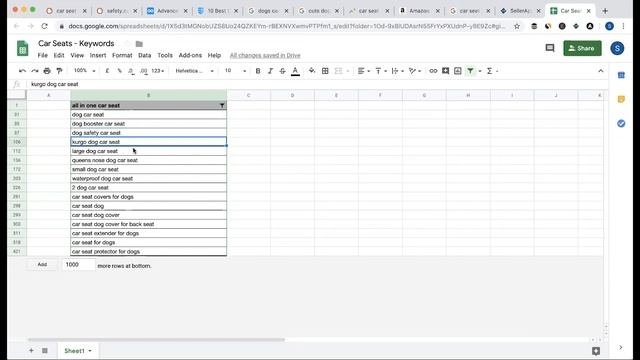The height and width of the screenshot is (360, 640).
Task: Open text wrapping dropdown
Action: pyautogui.click(x=397, y=71)
